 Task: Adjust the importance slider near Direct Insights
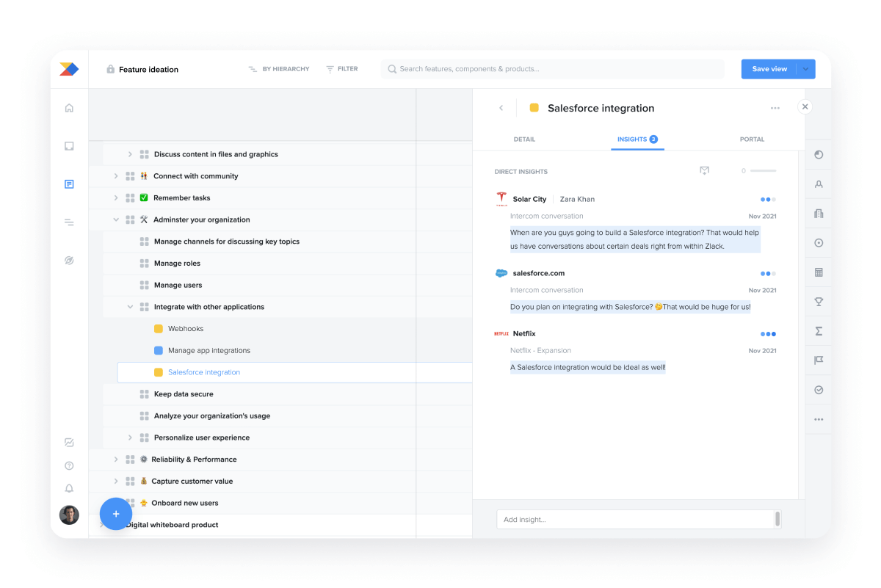pos(763,171)
